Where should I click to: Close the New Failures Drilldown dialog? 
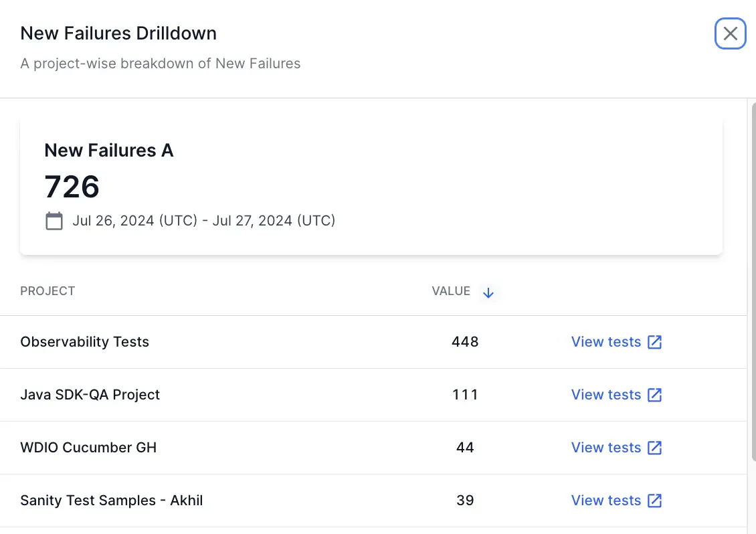pos(730,33)
